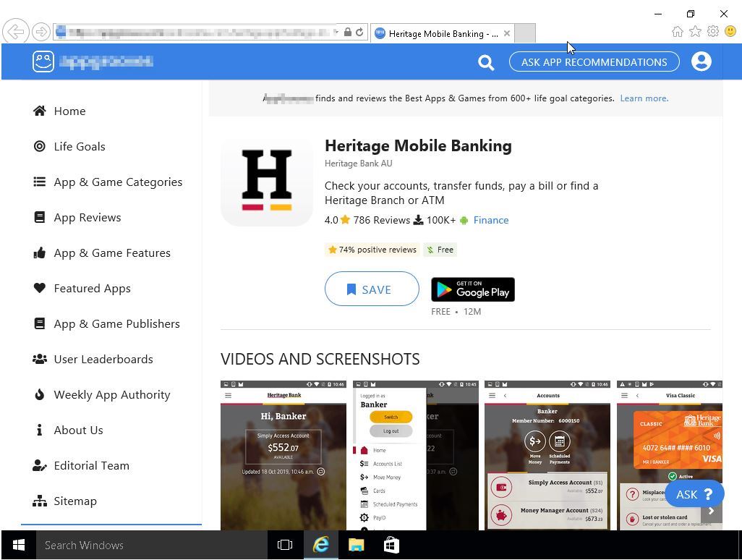Click the address bar refresh icon
The image size is (742, 560).
pos(359,32)
